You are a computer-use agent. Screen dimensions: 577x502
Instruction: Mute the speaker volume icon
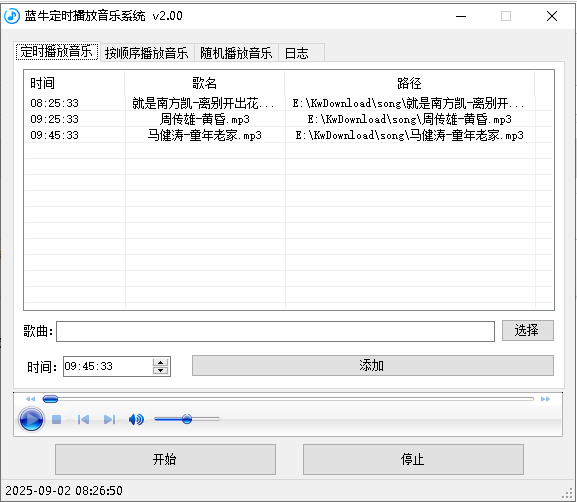tap(136, 419)
